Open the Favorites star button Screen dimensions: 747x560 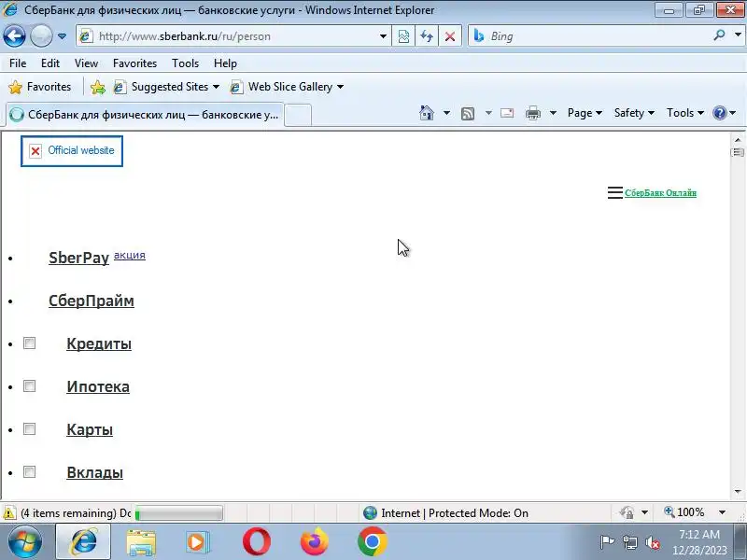point(40,87)
